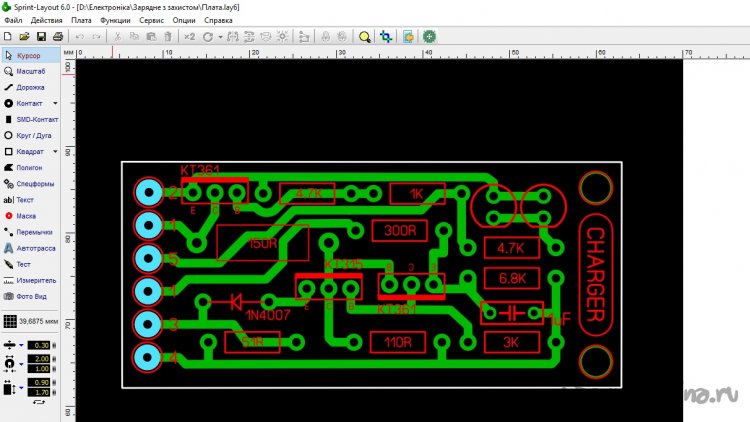Open the Файл menu
The image size is (750, 422).
tap(13, 20)
